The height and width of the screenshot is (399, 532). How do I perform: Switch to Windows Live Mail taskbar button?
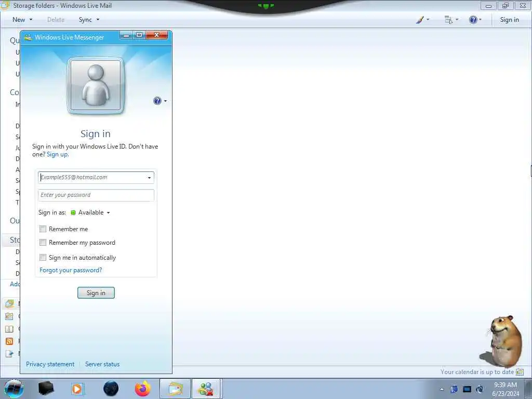click(x=175, y=389)
